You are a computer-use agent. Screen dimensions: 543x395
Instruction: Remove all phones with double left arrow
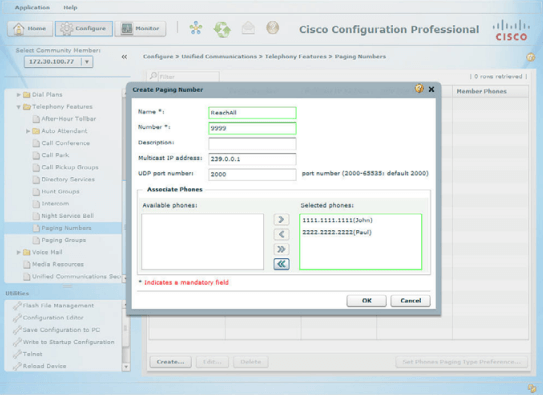(281, 264)
